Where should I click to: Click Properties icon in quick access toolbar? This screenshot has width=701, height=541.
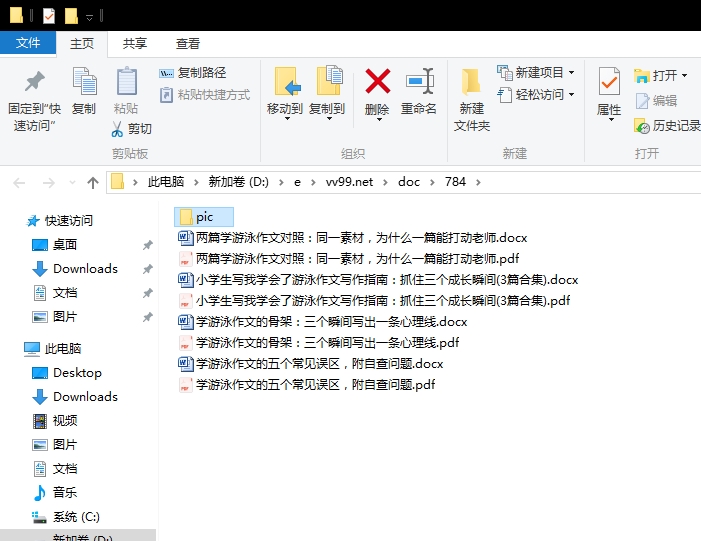point(49,16)
